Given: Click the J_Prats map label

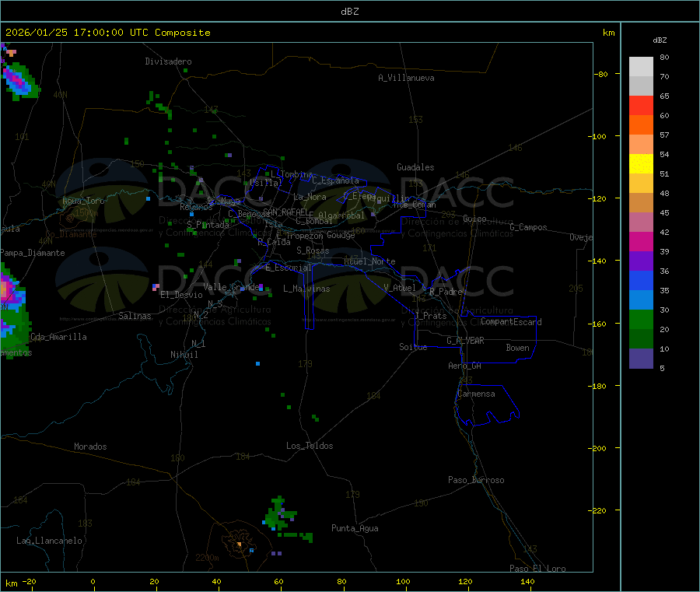Looking at the screenshot, I should (x=430, y=316).
